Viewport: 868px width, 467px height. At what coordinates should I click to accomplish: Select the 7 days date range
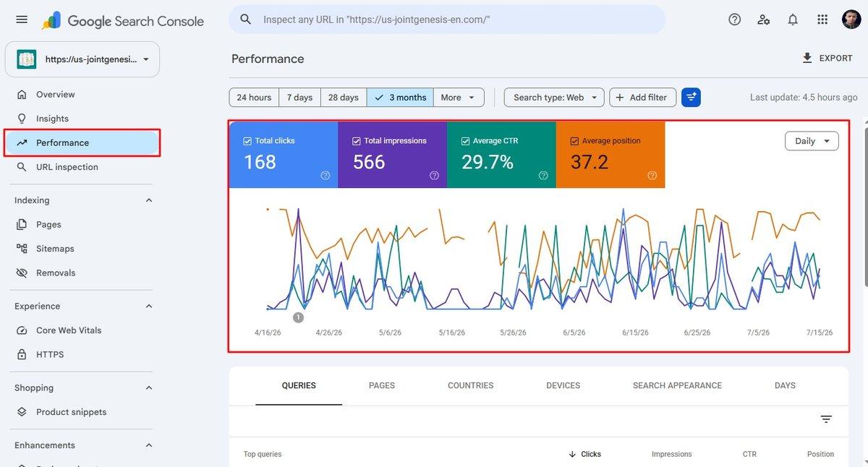coord(299,98)
